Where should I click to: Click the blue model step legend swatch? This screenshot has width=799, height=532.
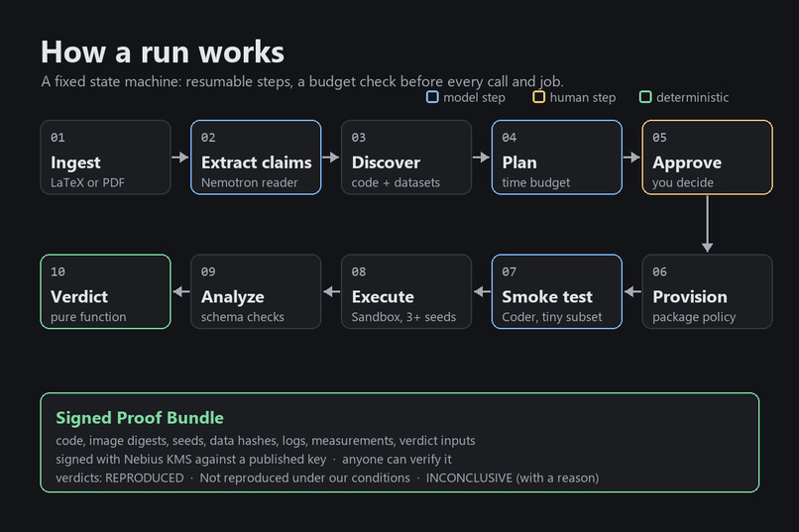click(432, 97)
